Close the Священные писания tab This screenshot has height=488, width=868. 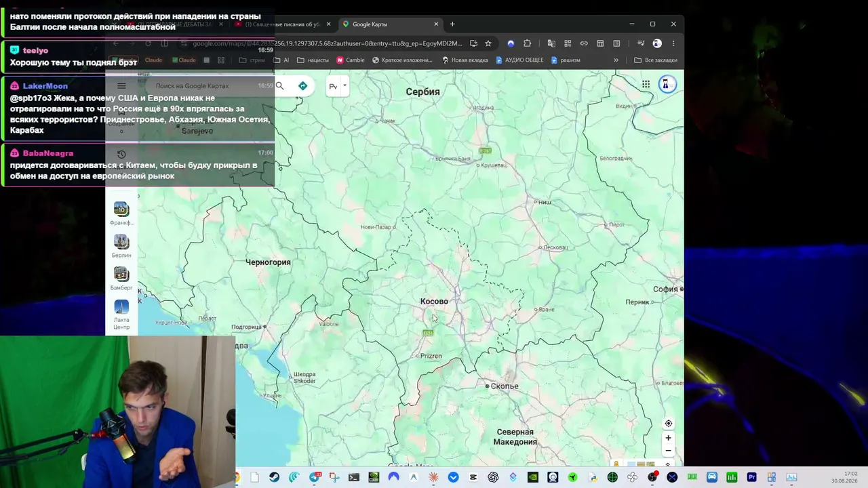click(329, 24)
